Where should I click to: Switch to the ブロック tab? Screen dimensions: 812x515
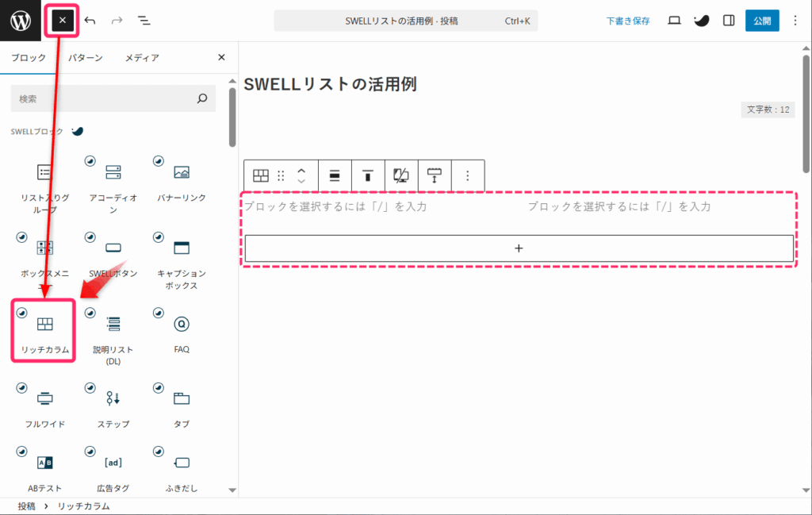(29, 57)
